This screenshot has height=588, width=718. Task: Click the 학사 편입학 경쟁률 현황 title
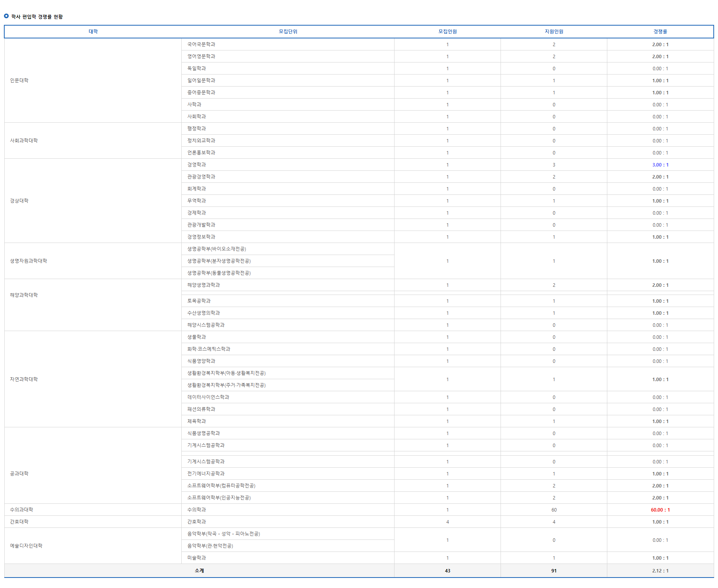(x=37, y=17)
